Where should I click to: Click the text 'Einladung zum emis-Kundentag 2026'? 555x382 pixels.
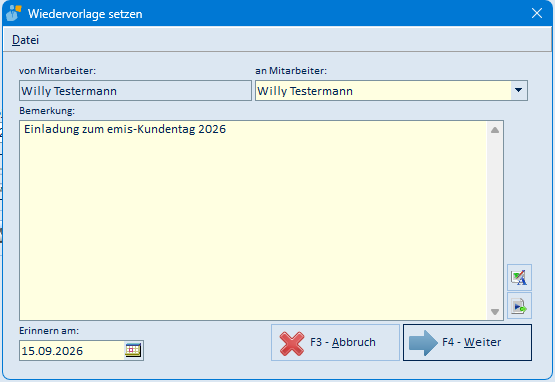(125, 129)
